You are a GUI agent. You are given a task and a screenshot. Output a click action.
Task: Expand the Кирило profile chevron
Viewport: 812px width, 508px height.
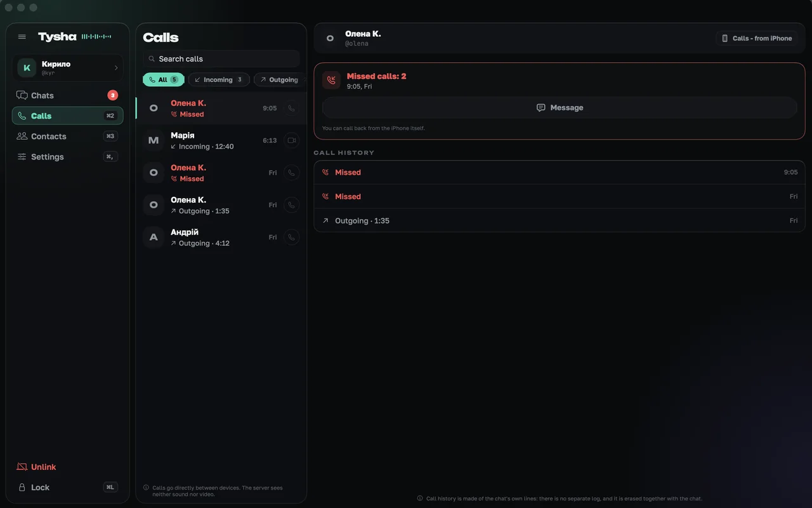(116, 68)
